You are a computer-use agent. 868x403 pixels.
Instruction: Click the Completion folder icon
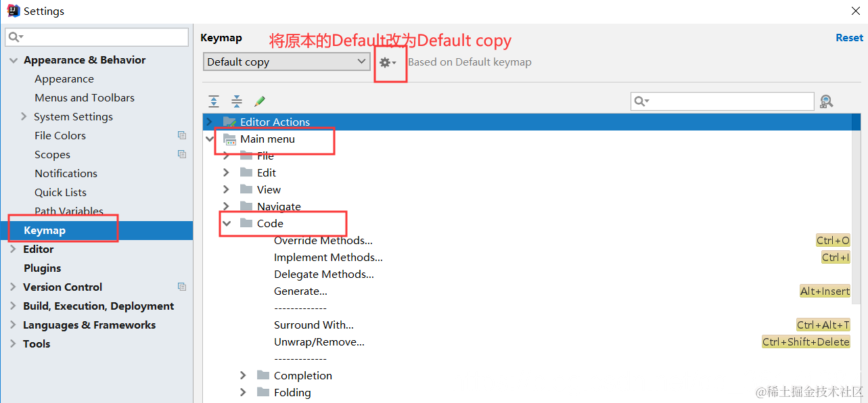[x=263, y=375]
